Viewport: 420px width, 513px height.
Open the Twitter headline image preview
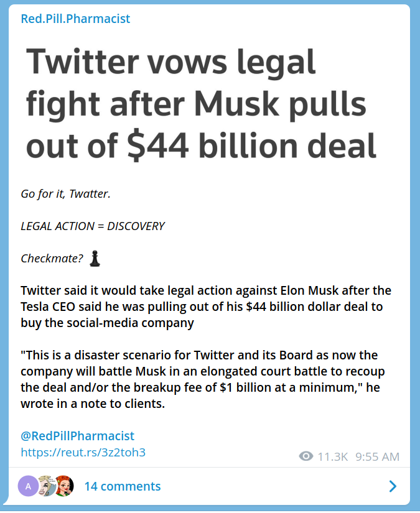point(202,103)
